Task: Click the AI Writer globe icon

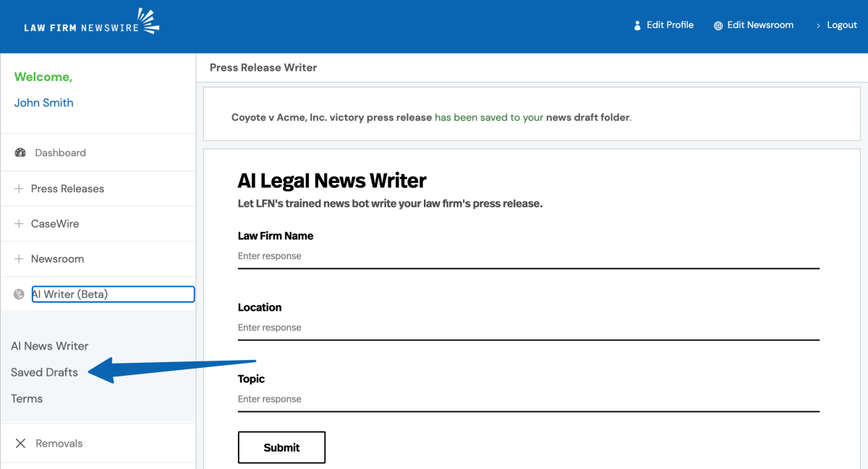Action: point(20,294)
